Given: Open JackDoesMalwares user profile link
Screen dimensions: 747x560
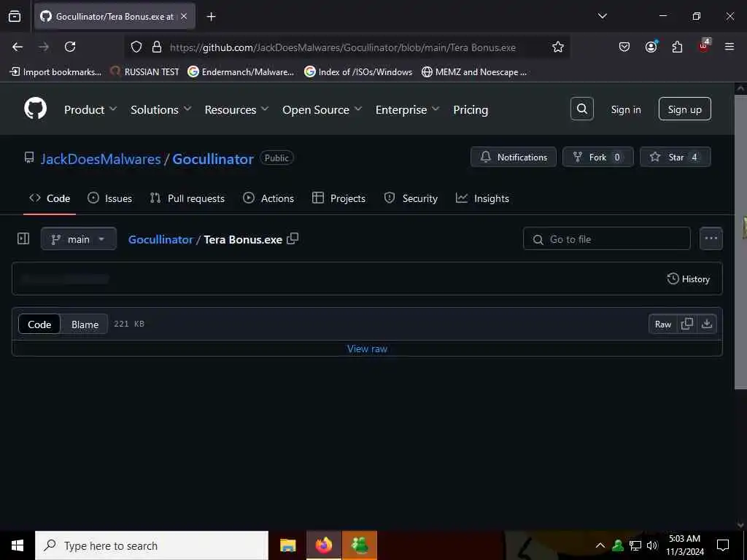Looking at the screenshot, I should [101, 158].
